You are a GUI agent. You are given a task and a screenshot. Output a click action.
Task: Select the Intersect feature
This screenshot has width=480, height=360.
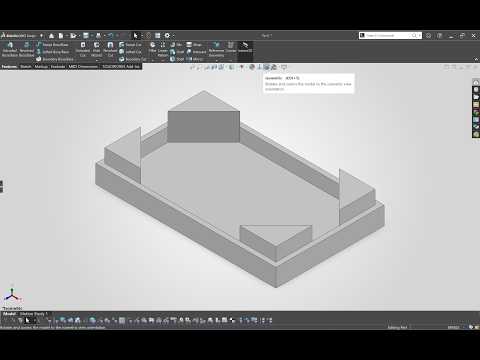(x=196, y=52)
